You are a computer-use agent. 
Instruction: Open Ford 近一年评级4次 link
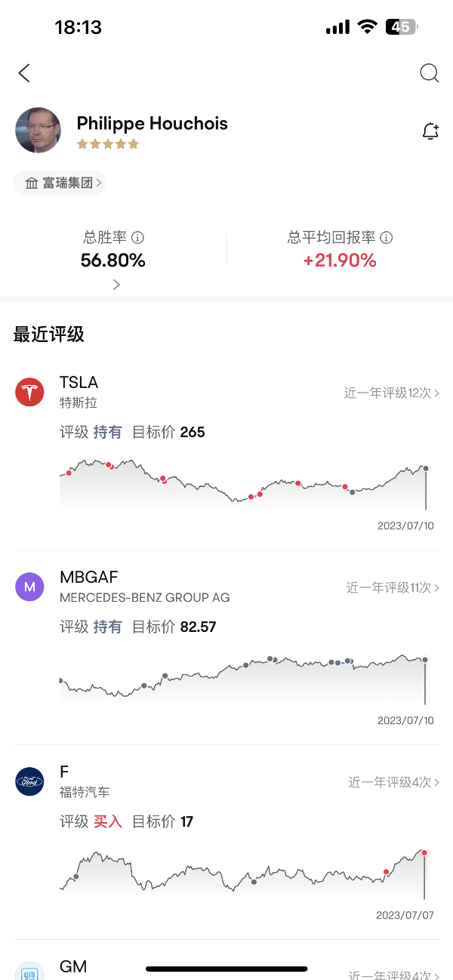click(x=393, y=782)
